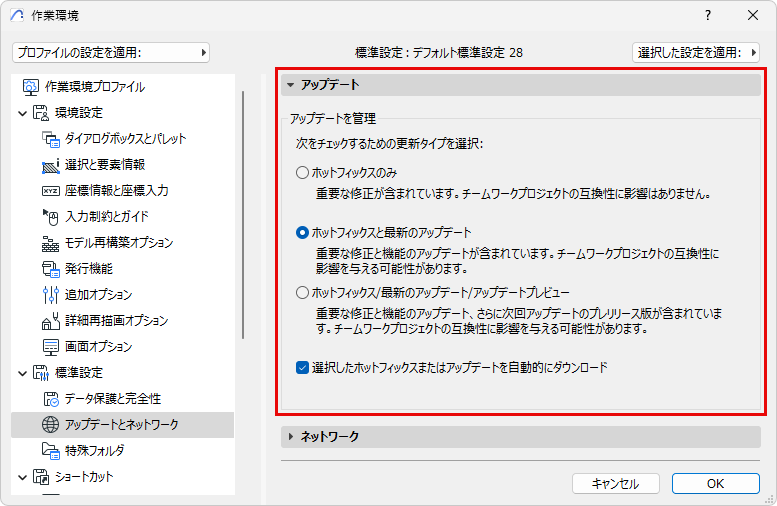
Task: Click the モデル再構築オプション brick icon
Action: (51, 243)
